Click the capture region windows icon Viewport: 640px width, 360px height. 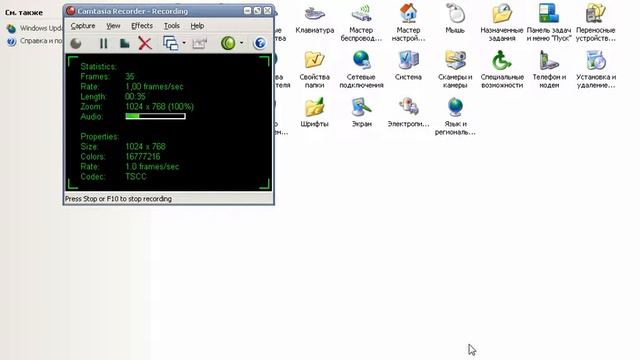click(x=171, y=43)
